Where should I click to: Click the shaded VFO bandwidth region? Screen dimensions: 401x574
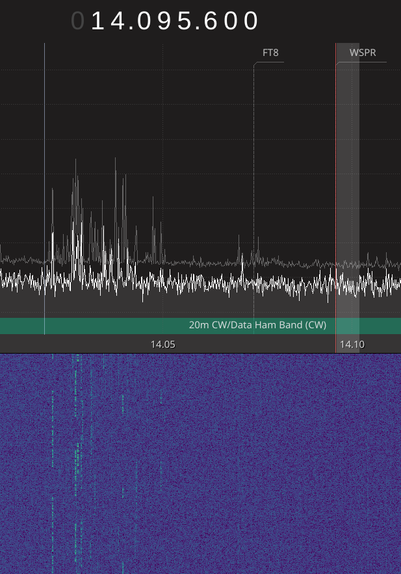[348, 198]
